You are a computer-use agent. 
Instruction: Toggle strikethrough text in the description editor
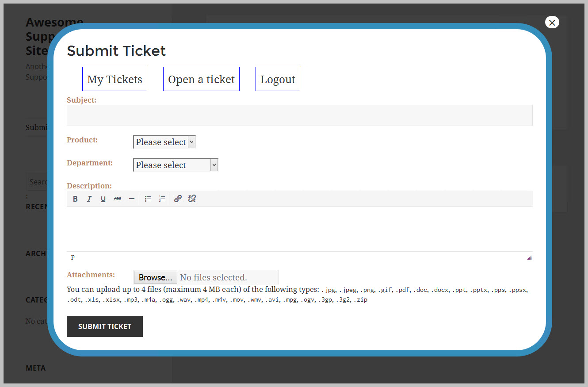pyautogui.click(x=117, y=199)
